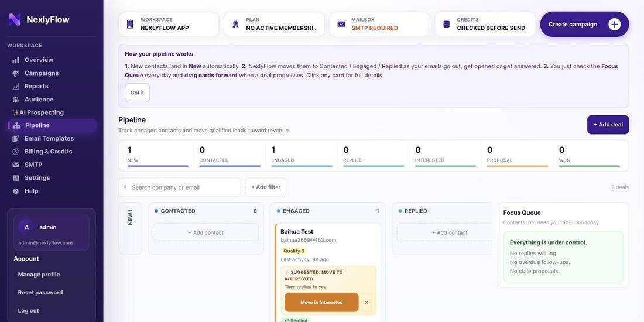Click the Settings panel icon
This screenshot has height=322, width=644.
16,178
